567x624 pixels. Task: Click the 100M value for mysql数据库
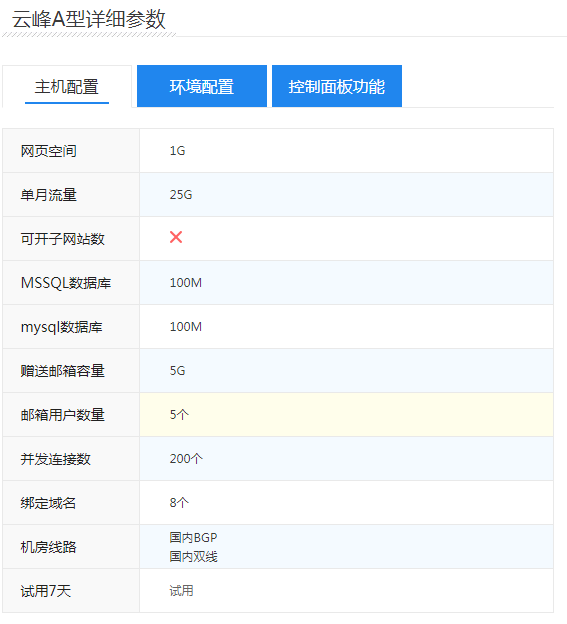click(186, 327)
